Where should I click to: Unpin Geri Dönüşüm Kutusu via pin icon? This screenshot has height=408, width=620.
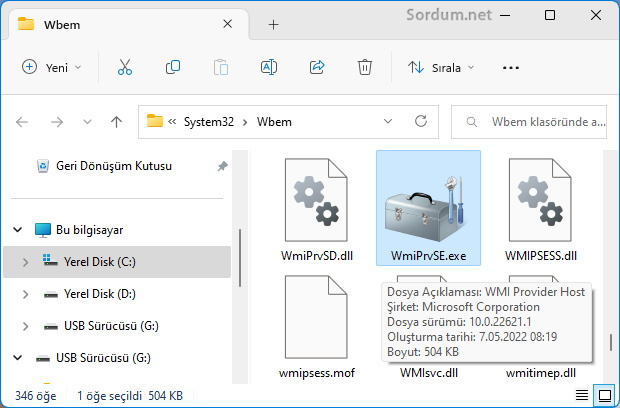[x=222, y=166]
